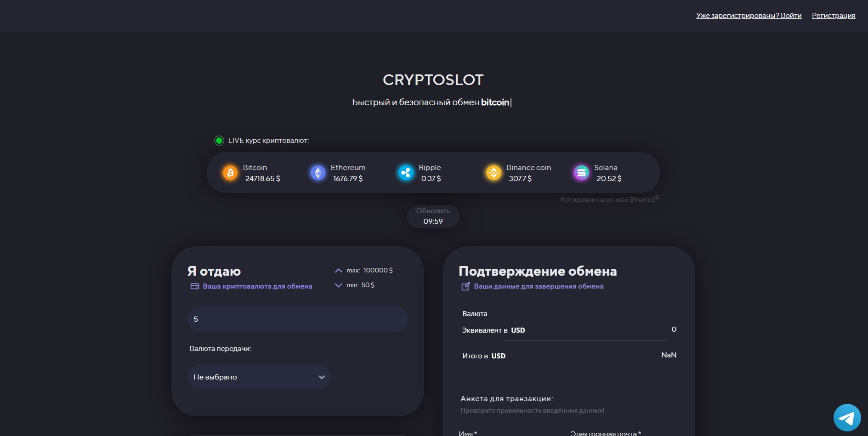Click the 'Итого в USD' NaN value
868x436 pixels.
tap(669, 355)
